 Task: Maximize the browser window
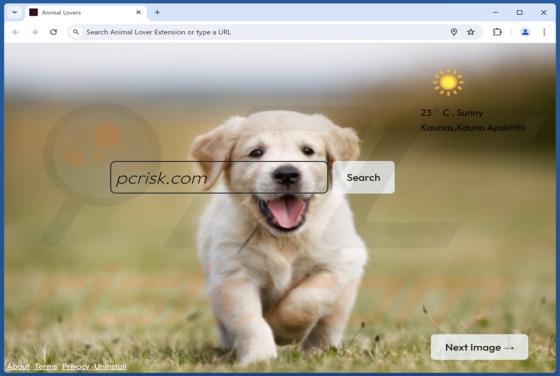[520, 12]
